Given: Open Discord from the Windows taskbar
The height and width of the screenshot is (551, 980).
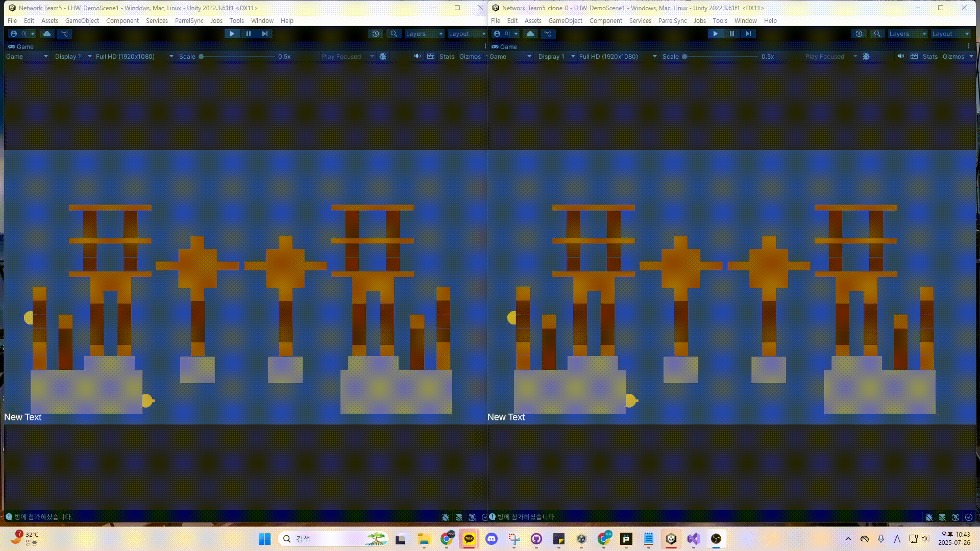Looking at the screenshot, I should (x=492, y=539).
